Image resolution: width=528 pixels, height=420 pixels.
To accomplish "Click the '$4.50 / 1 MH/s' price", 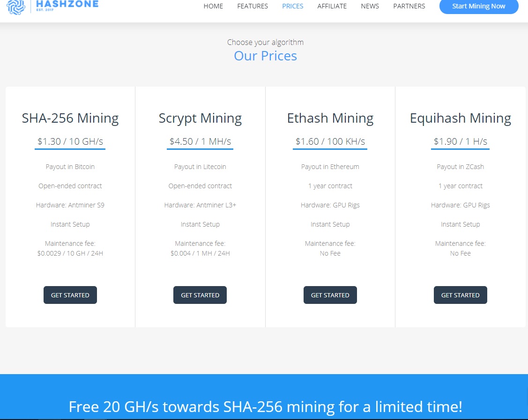I will coord(200,141).
